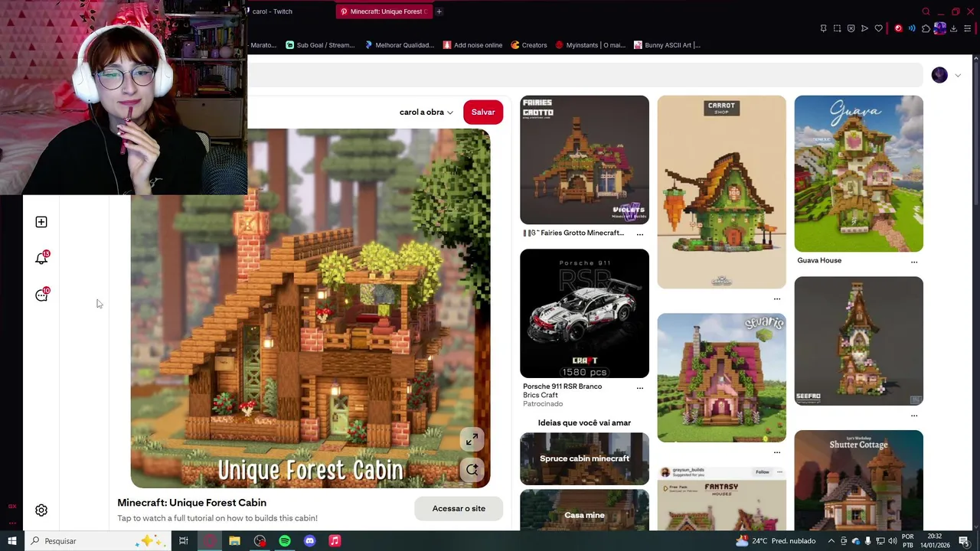Open the browser send/flow arrow icon
This screenshot has width=980, height=551.
tap(864, 28)
